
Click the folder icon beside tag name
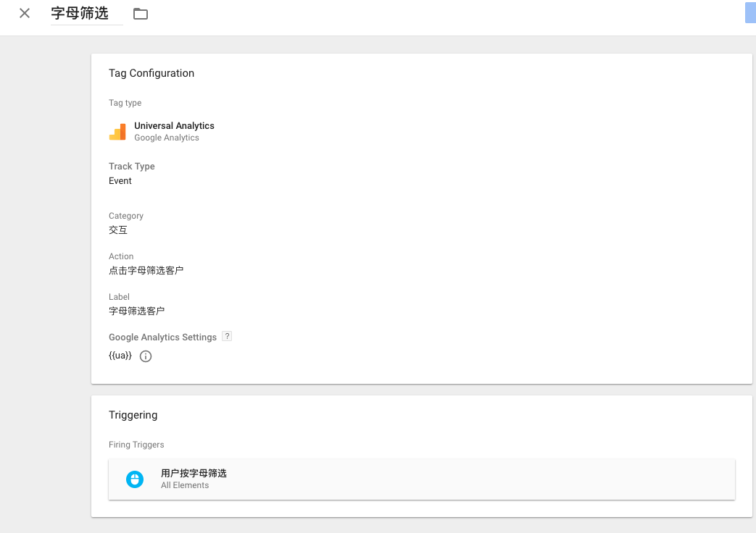(141, 14)
